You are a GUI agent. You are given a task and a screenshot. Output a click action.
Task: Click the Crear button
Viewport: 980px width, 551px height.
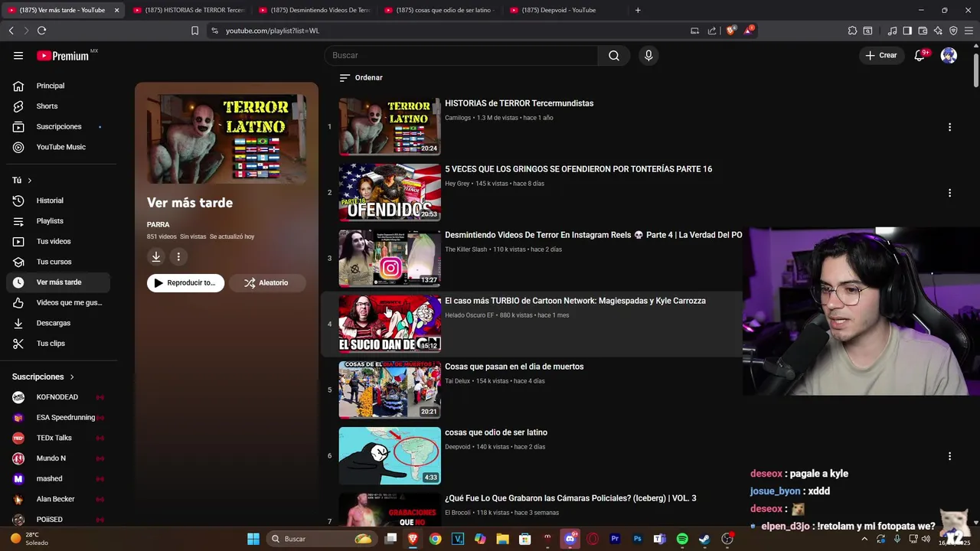pyautogui.click(x=881, y=55)
